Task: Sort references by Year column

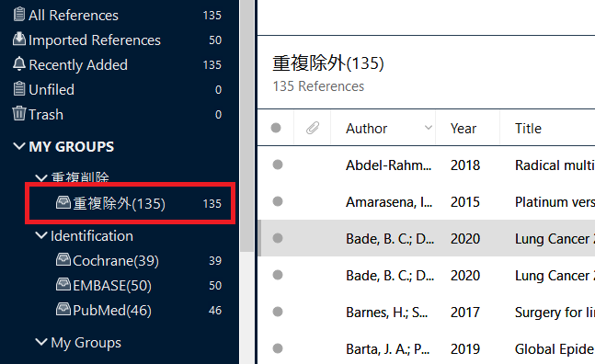Action: [463, 129]
